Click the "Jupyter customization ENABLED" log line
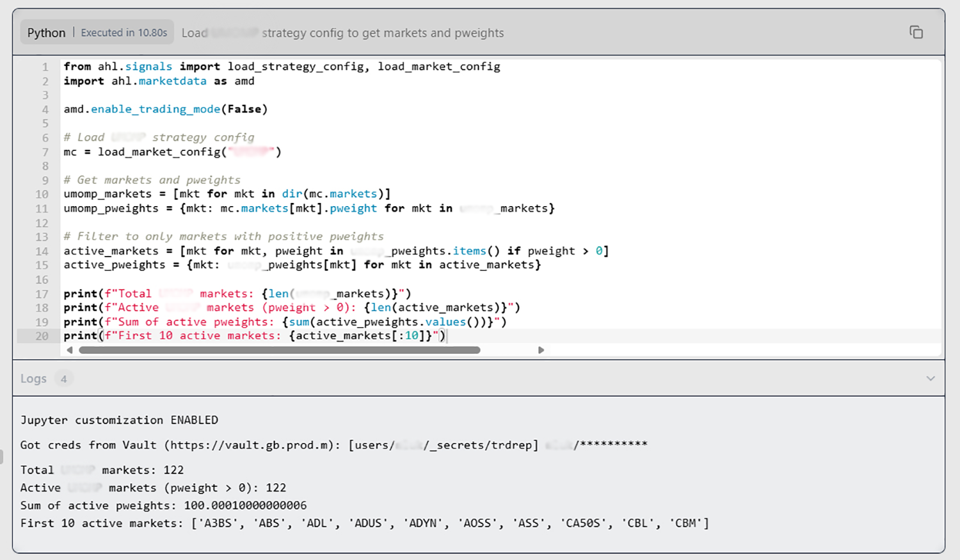The height and width of the screenshot is (560, 960). click(119, 420)
